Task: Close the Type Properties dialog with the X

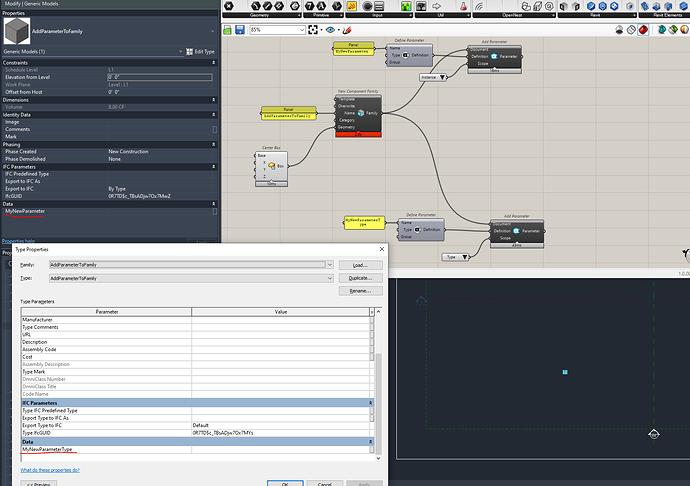Action: (382, 249)
